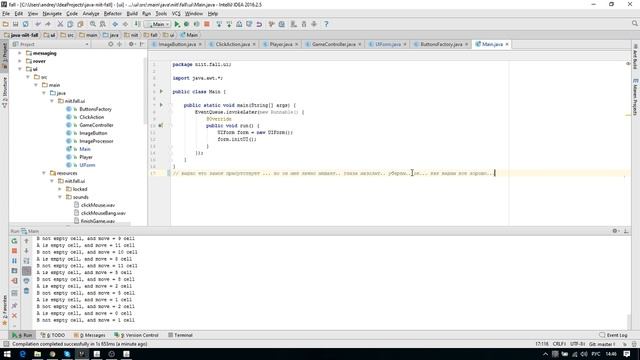Click Run with Coverage toolbar icon

(196, 24)
